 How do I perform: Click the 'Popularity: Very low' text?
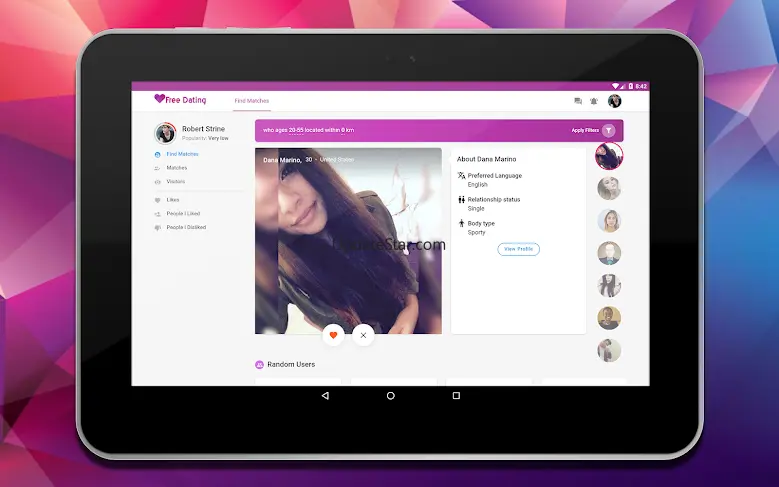point(205,139)
